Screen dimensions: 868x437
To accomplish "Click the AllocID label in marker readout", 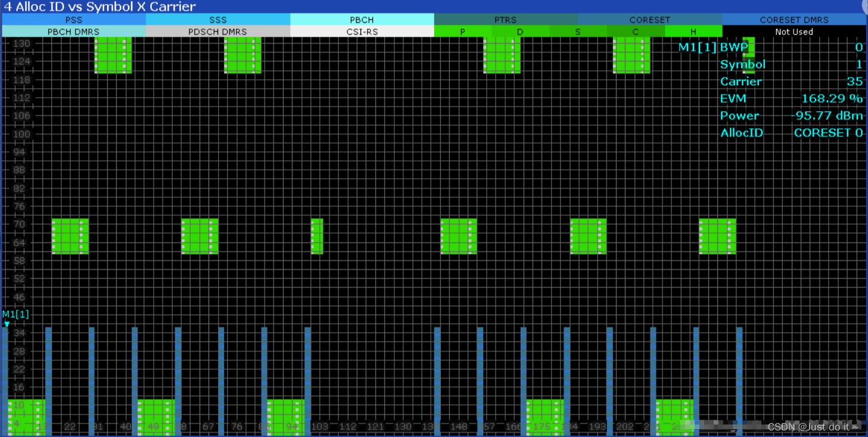I will point(741,133).
